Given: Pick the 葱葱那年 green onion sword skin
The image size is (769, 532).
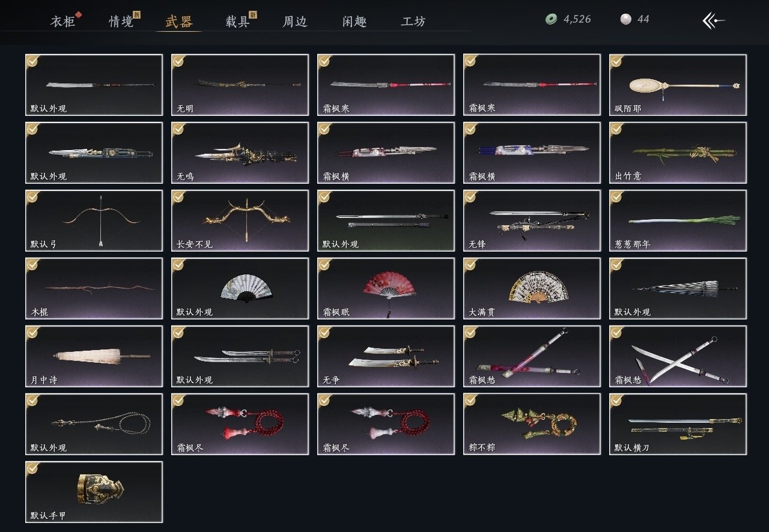Looking at the screenshot, I should tap(678, 220).
